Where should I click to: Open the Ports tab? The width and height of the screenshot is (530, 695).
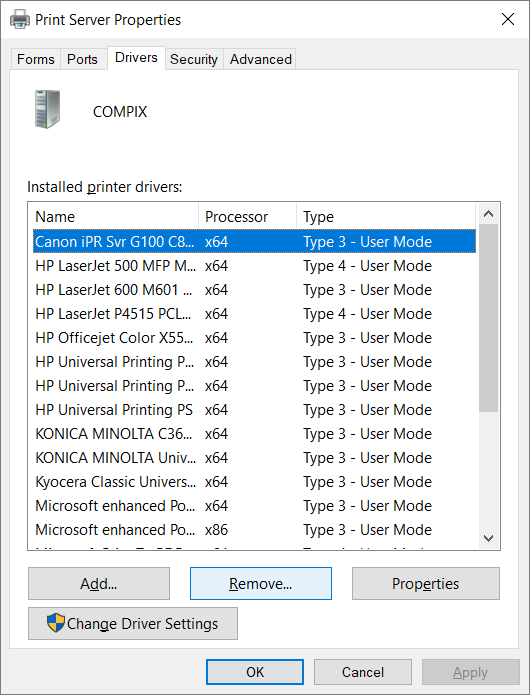(x=82, y=59)
